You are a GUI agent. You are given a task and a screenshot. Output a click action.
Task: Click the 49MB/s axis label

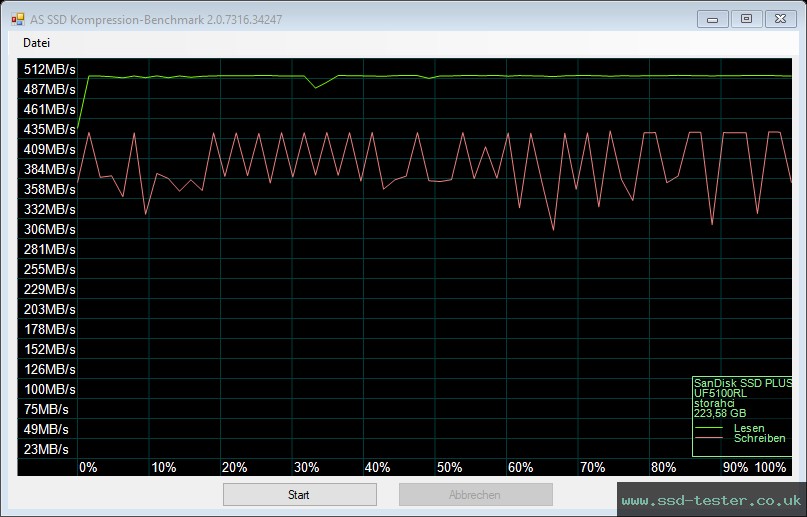[x=46, y=430]
